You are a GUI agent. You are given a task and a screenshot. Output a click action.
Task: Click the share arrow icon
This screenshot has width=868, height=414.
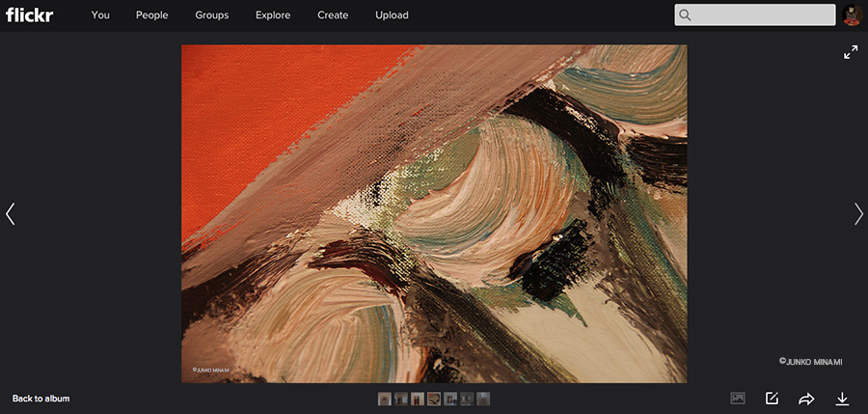coord(806,399)
